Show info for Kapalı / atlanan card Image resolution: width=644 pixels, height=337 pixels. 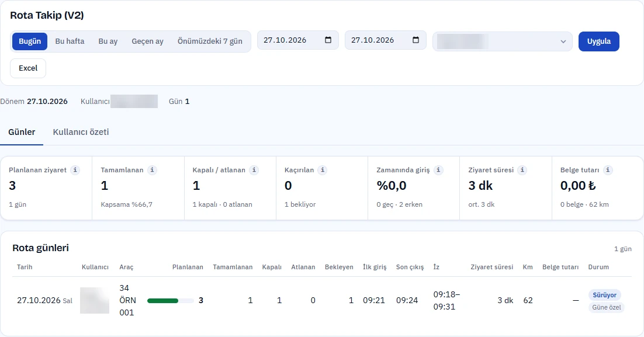tap(254, 170)
